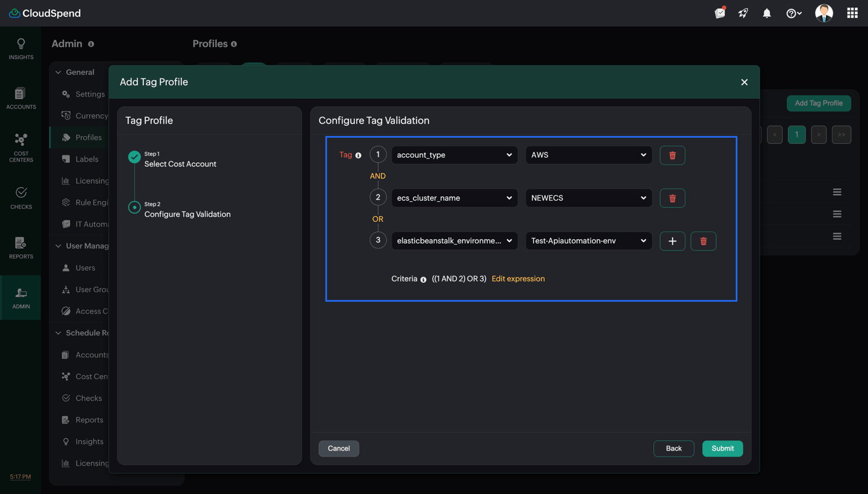Open the user profile avatar
Image resolution: width=868 pixels, height=494 pixels.
[x=824, y=13]
